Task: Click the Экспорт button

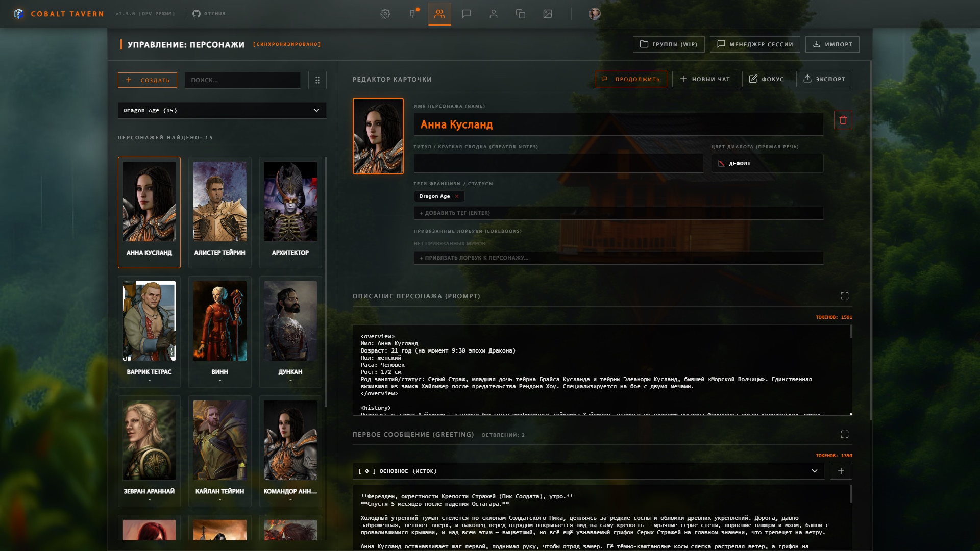Action: 824,79
